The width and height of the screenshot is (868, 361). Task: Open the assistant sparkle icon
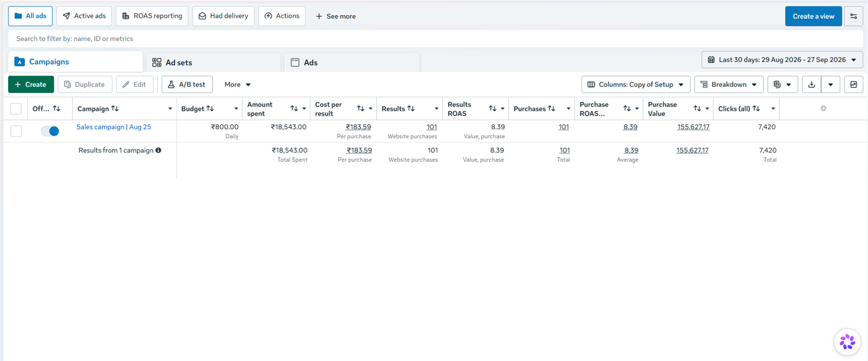(x=847, y=342)
